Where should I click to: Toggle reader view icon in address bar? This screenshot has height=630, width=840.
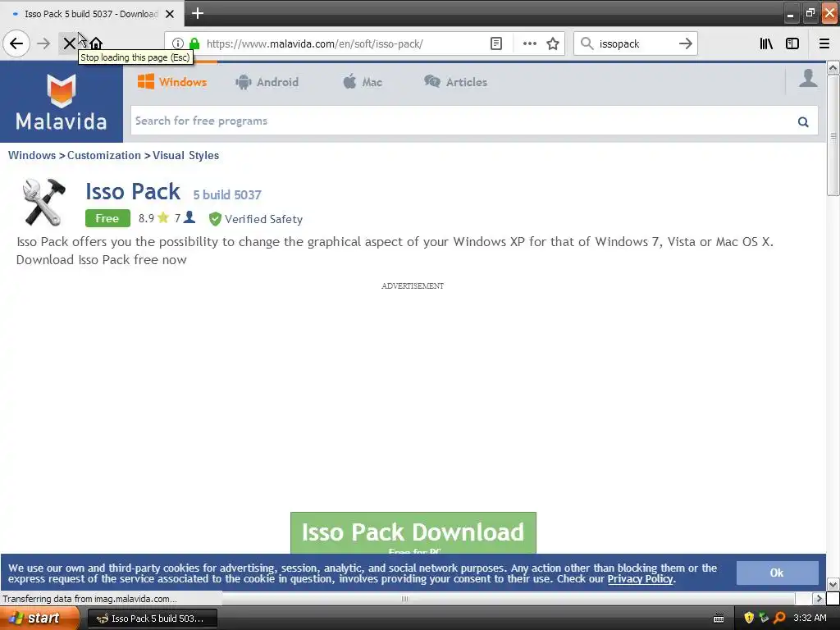(x=496, y=43)
